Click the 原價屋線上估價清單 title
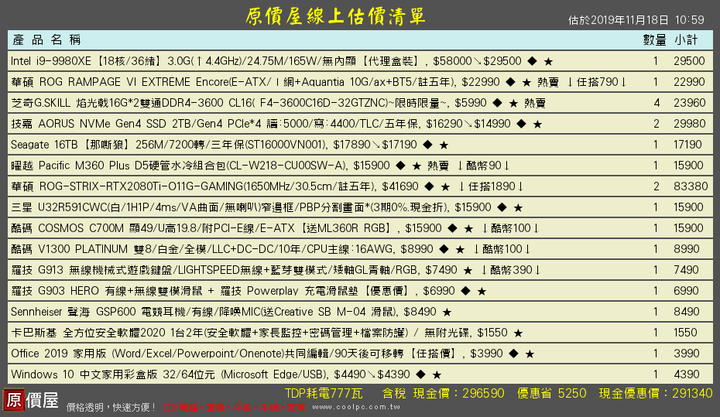The height and width of the screenshot is (417, 720). (x=335, y=16)
